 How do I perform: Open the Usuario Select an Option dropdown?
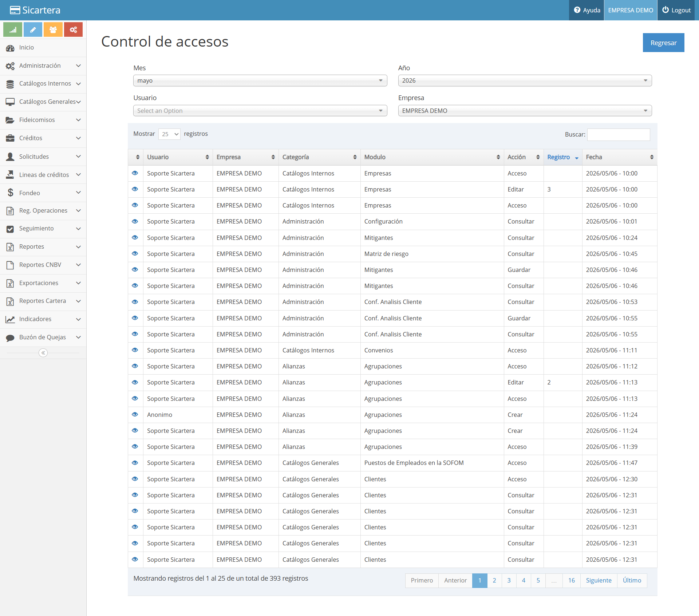260,111
